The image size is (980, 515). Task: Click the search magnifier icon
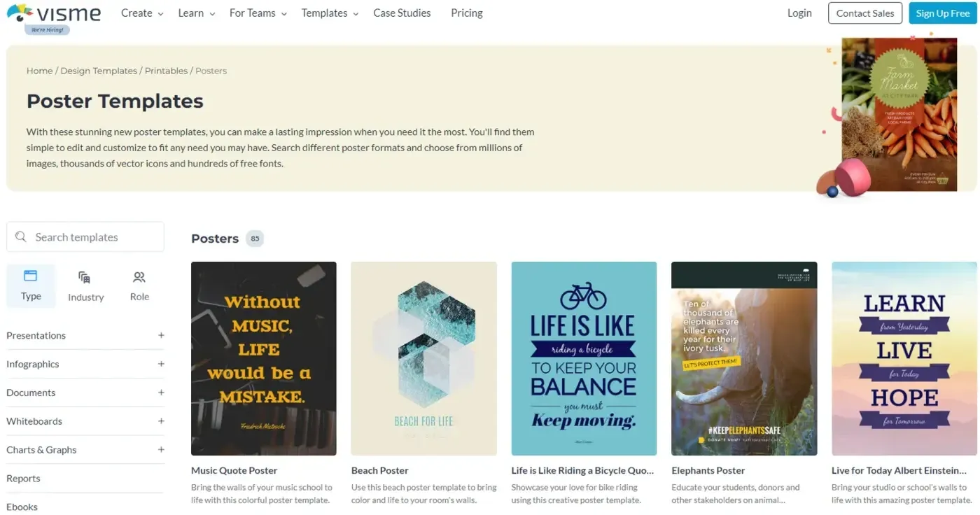point(21,237)
